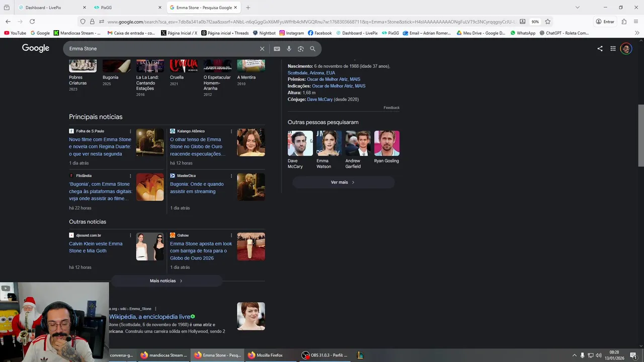Screen dimensions: 644x362
Task: Open options for djsound.com.br article
Action: [130, 235]
